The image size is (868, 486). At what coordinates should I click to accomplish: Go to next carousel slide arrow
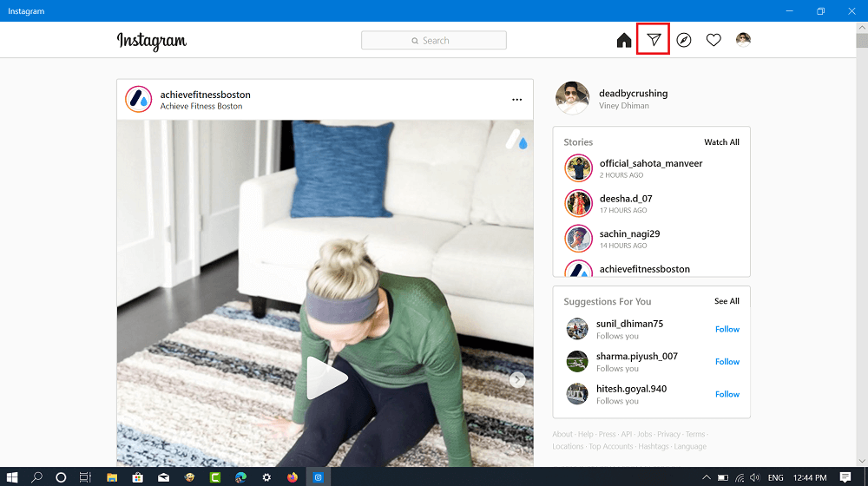tap(517, 380)
